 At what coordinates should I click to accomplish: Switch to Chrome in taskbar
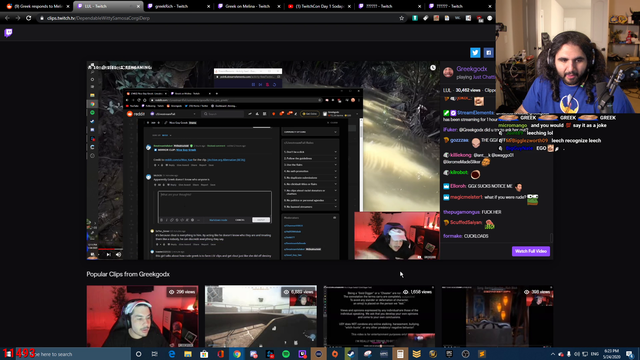tap(237, 354)
